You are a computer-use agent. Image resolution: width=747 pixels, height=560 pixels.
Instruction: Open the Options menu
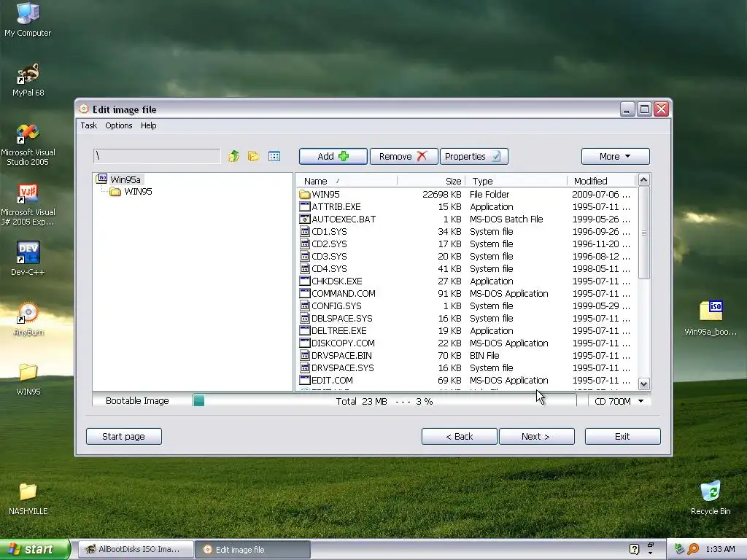click(x=119, y=125)
